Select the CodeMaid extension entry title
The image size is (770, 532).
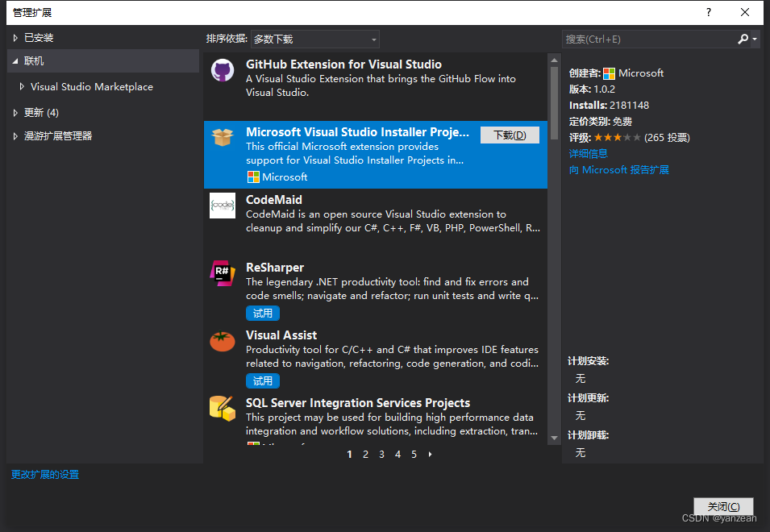coord(274,200)
